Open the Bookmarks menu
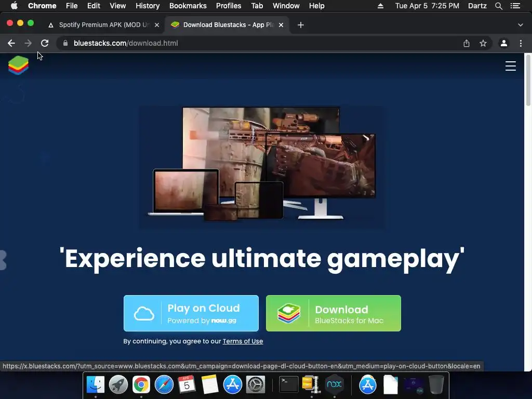Viewport: 532px width, 399px height. pyautogui.click(x=188, y=6)
